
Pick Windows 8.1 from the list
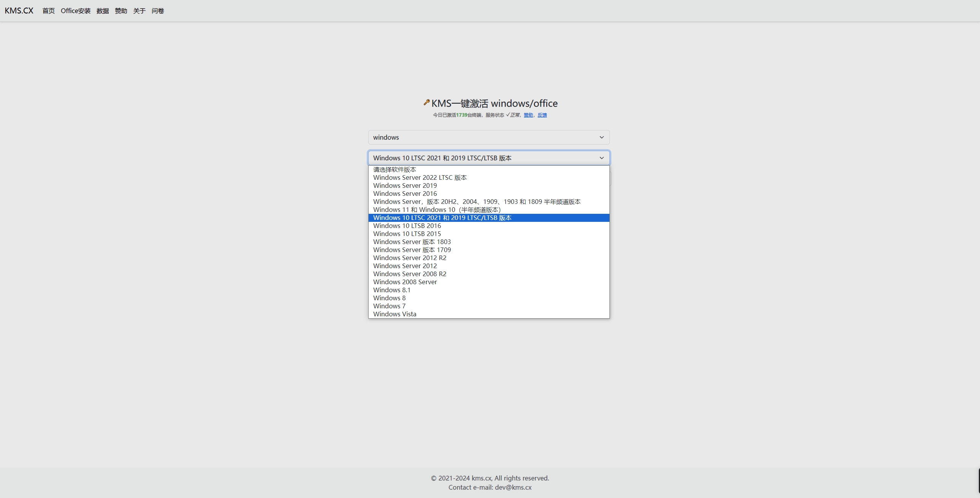[x=392, y=290]
